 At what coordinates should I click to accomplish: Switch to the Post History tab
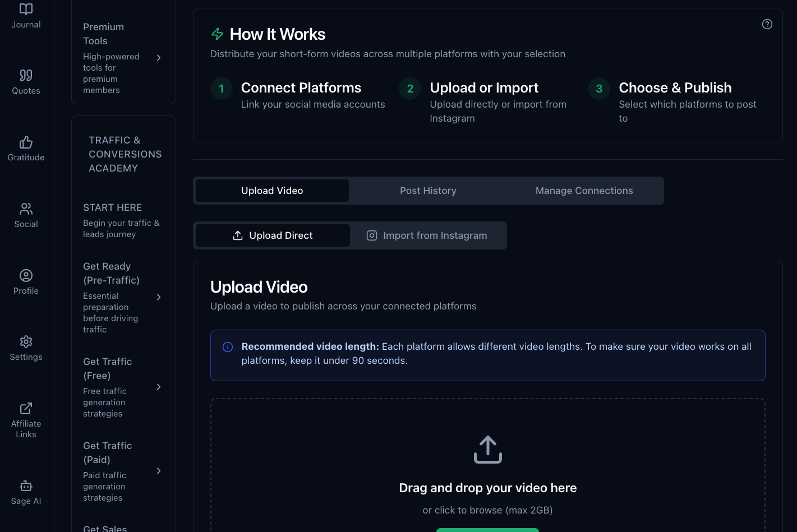coord(428,191)
